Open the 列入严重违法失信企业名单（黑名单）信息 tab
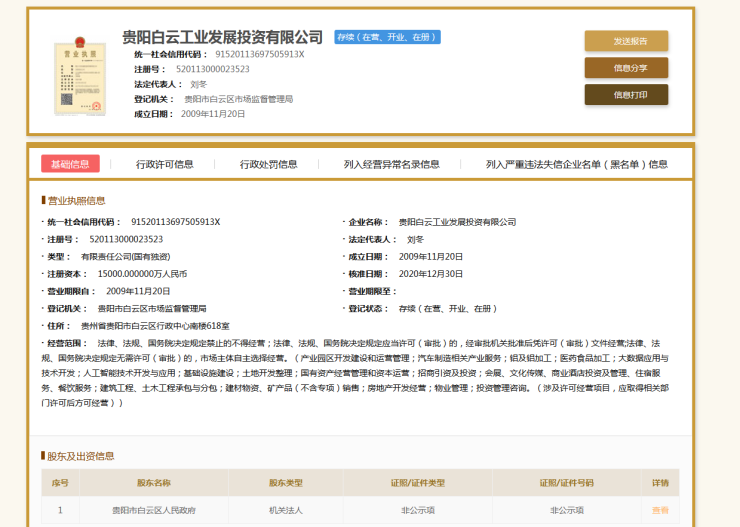 577,164
